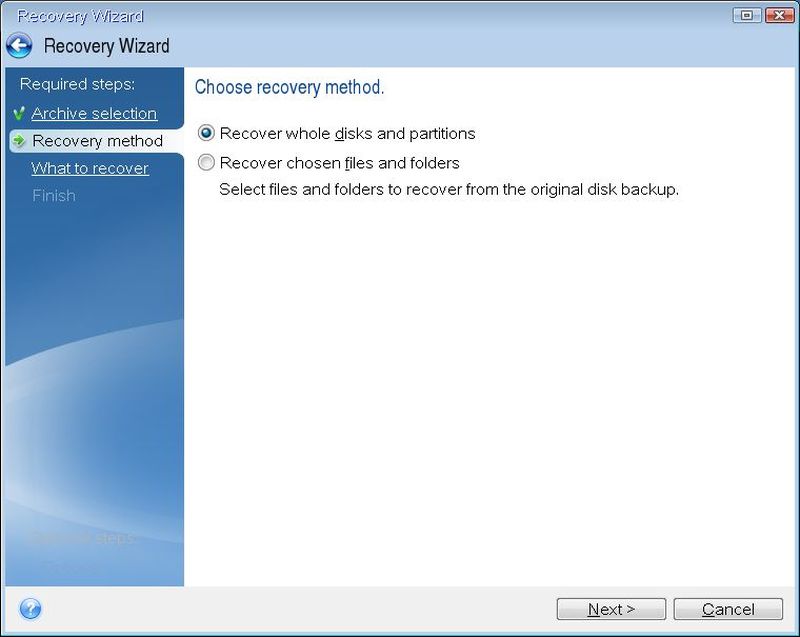Click the "Recover chosen files and folders" label
This screenshot has width=800, height=637.
339,162
